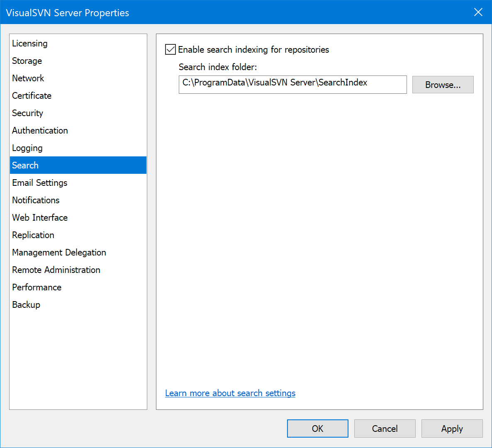Open the Replication settings

(x=78, y=235)
